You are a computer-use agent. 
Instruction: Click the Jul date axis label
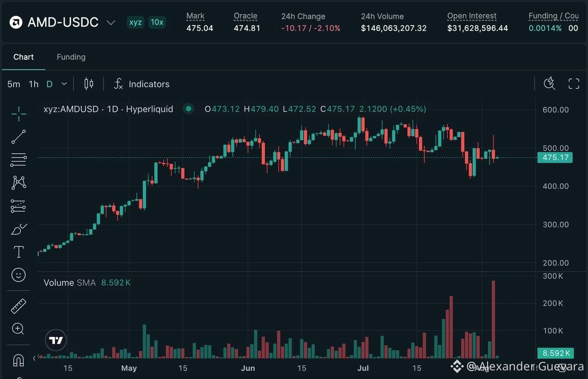point(363,368)
